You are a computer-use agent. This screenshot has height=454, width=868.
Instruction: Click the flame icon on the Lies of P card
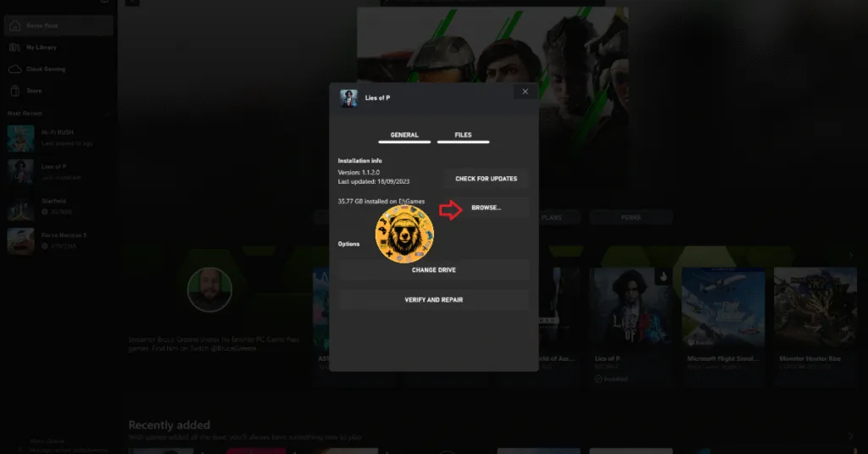(663, 276)
